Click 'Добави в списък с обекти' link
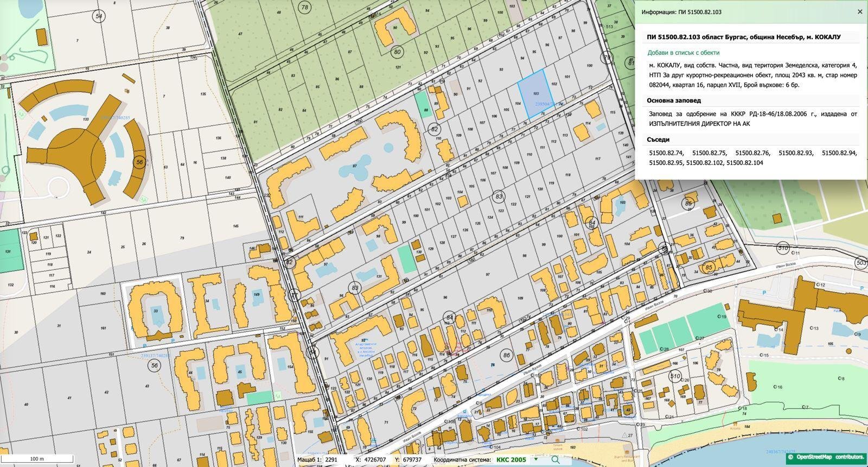Screen dimensions: 868x467 coord(683,53)
